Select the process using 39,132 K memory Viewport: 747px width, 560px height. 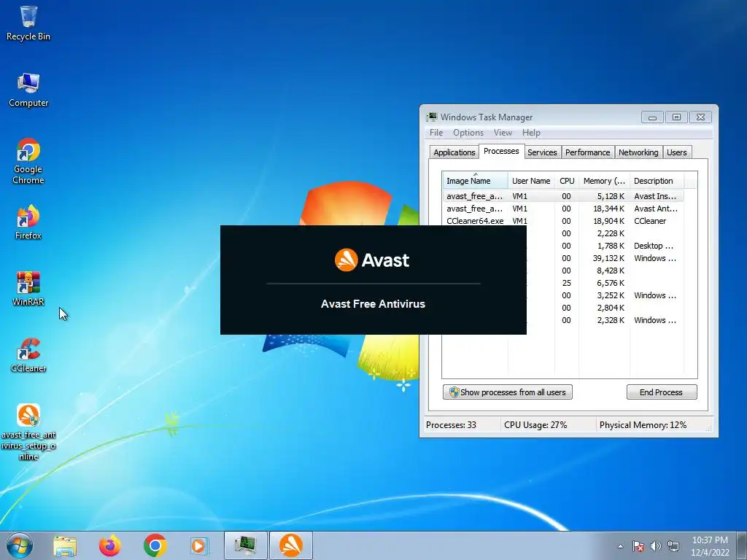pos(605,258)
